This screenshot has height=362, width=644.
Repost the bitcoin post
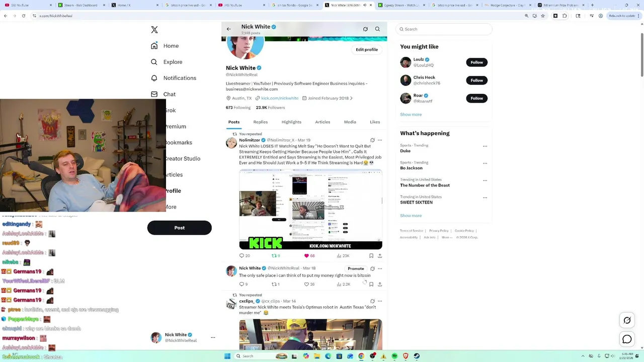tap(275, 284)
